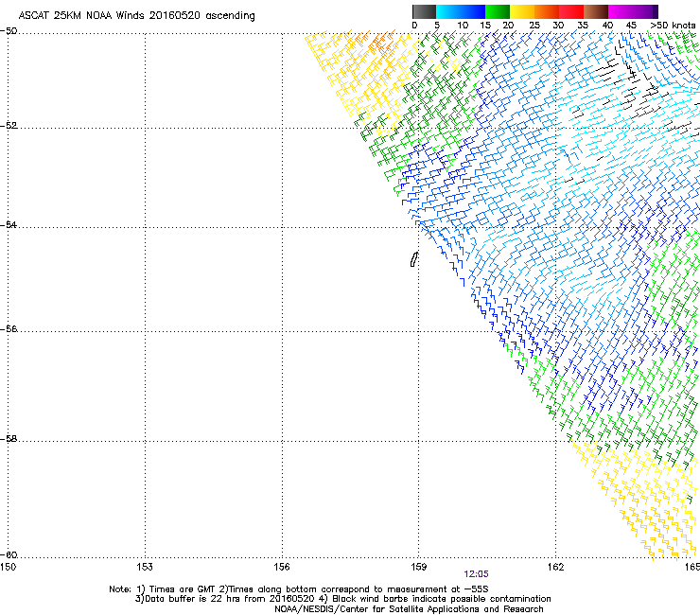Screen dimensions: 700x615
Task: Click the 162 longitude axis label
Action: click(555, 567)
